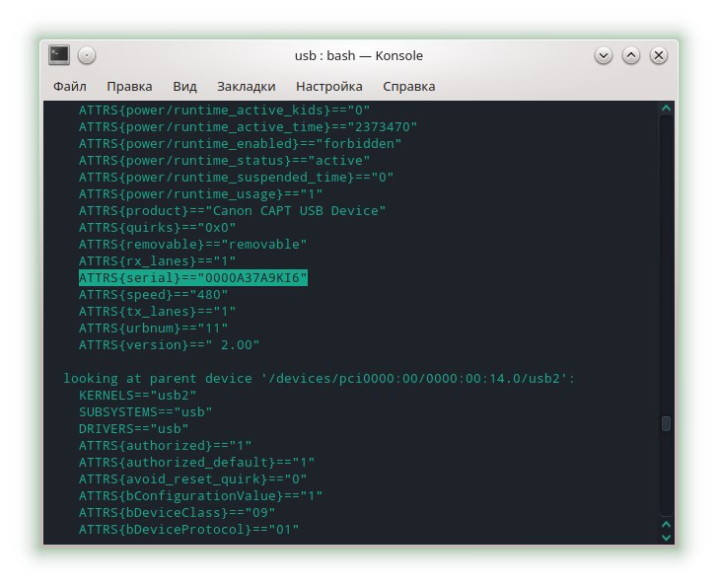Click the ATTRS{avoid_reset_quirk}=="0" line
This screenshot has height=588, width=718.
192,479
